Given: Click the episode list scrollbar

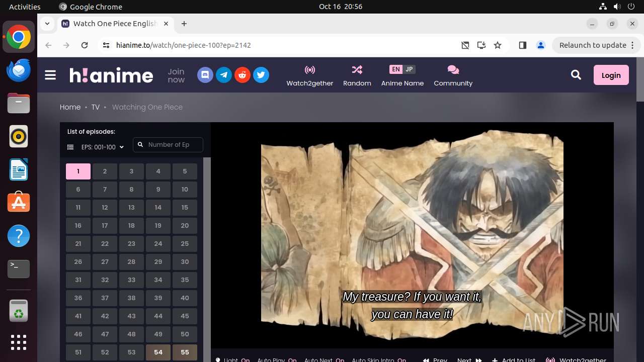Looking at the screenshot, I should 207,259.
